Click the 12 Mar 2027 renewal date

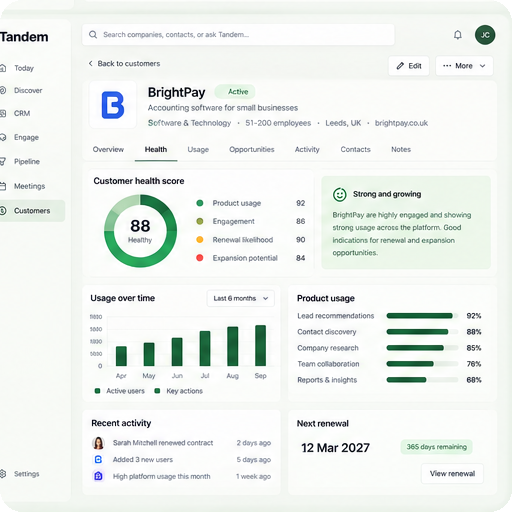(x=335, y=448)
